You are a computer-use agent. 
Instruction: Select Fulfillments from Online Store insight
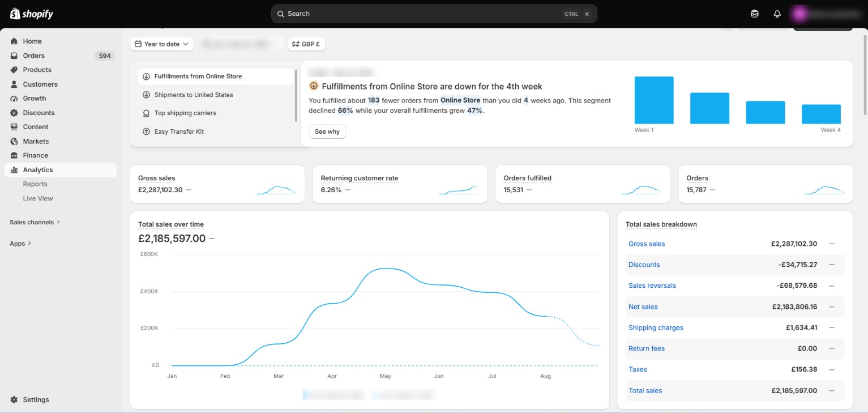click(x=216, y=76)
